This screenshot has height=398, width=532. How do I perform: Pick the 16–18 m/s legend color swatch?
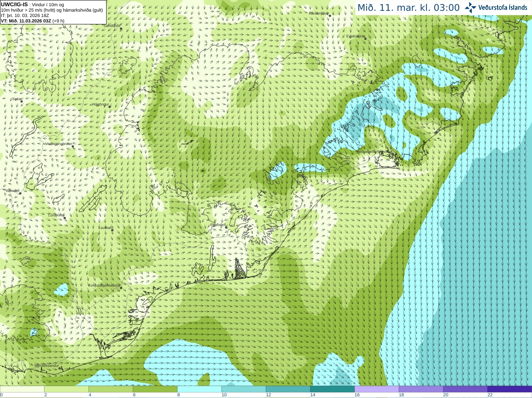tap(377, 389)
